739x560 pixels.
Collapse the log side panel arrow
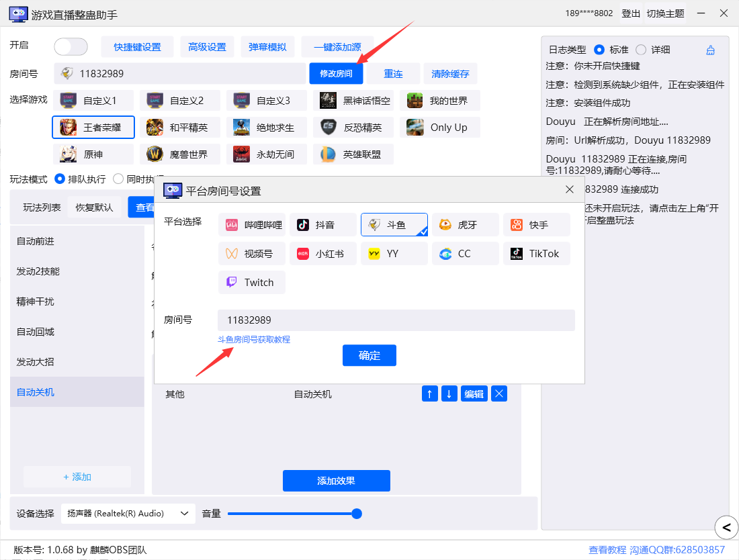coord(726,528)
